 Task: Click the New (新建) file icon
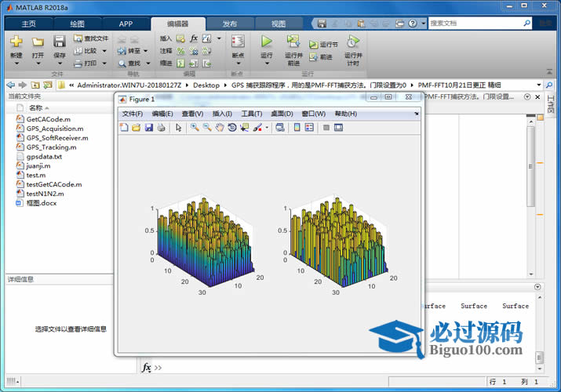(16, 42)
